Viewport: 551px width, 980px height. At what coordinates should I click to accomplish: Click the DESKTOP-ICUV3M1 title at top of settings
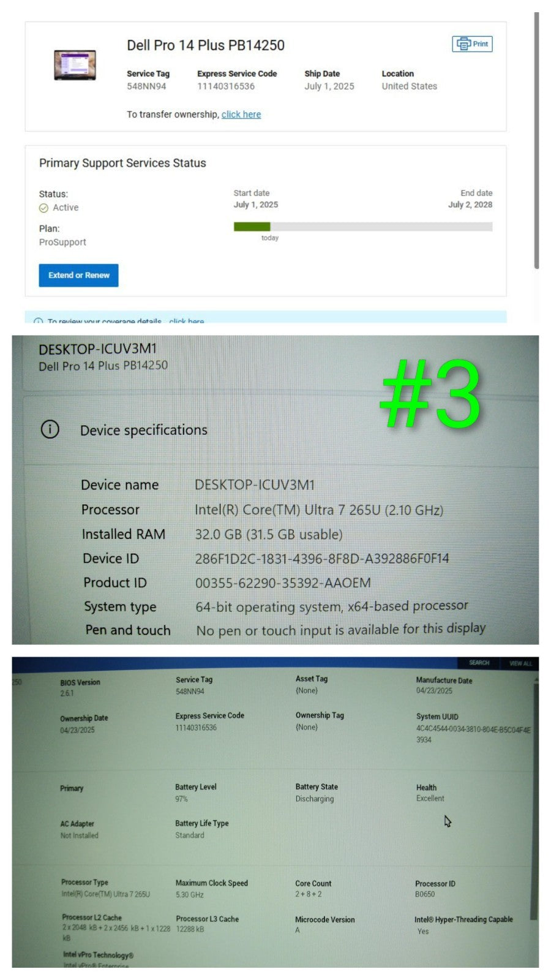pyautogui.click(x=98, y=349)
